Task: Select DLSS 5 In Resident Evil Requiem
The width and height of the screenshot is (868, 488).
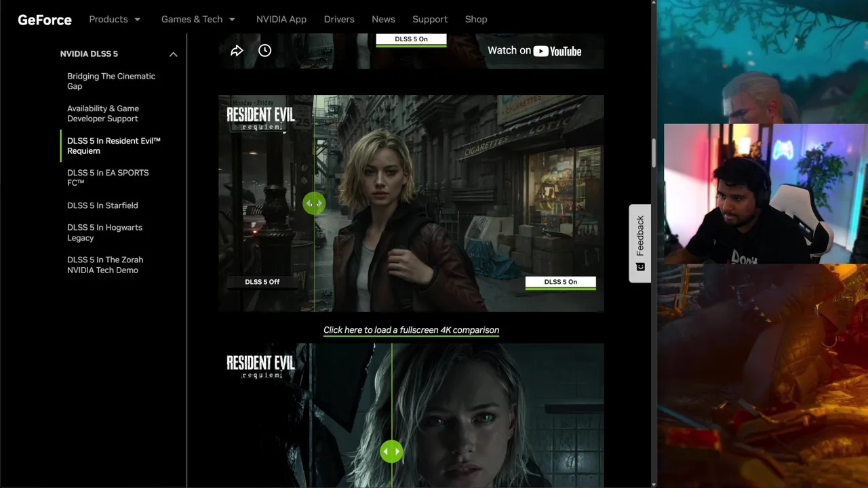Action: point(114,146)
